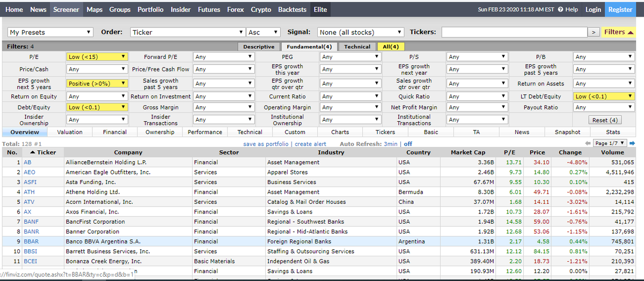
Task: Open the Page 1/7 selector
Action: tap(610, 143)
